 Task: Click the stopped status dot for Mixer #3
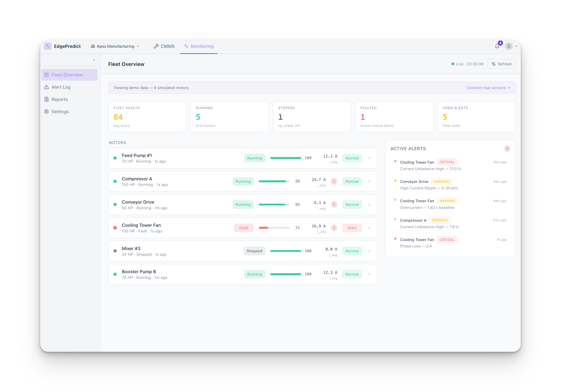115,251
